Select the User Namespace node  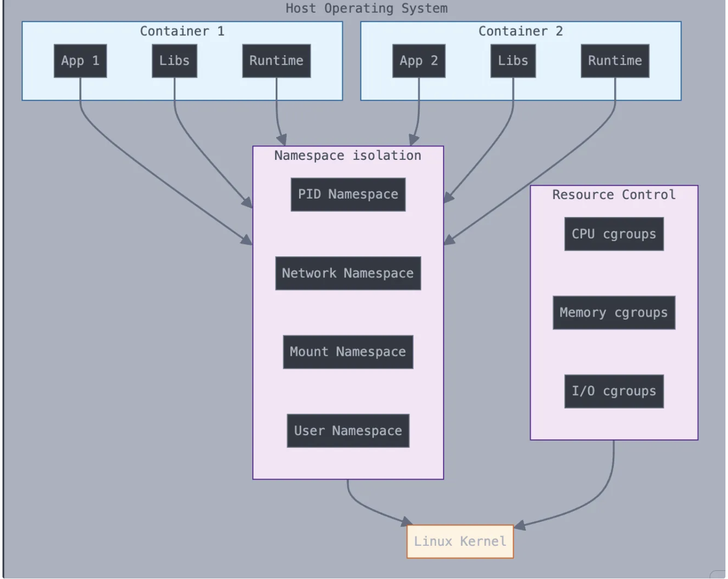click(x=348, y=430)
